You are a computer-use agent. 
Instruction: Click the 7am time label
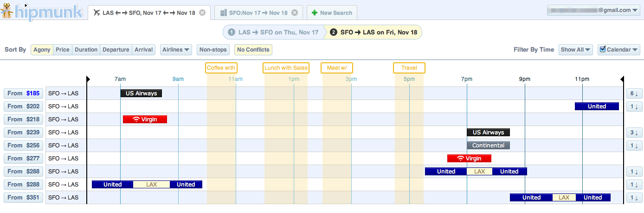pos(120,79)
